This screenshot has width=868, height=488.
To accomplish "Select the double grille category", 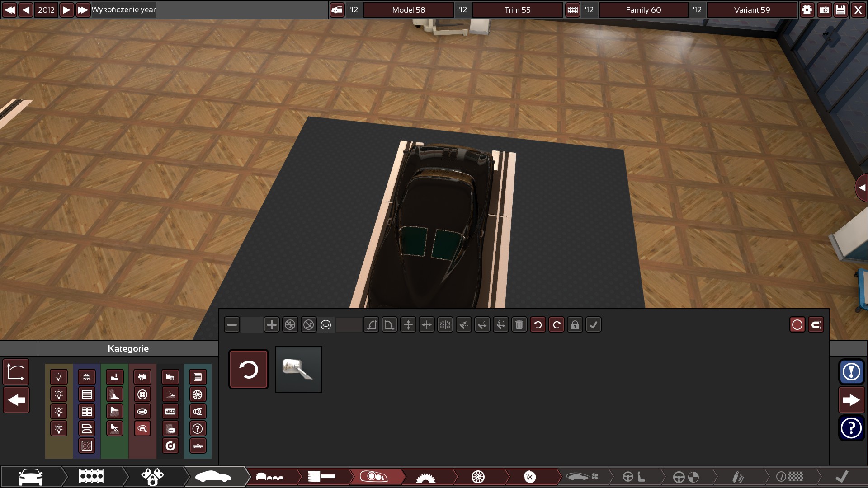I will [87, 412].
